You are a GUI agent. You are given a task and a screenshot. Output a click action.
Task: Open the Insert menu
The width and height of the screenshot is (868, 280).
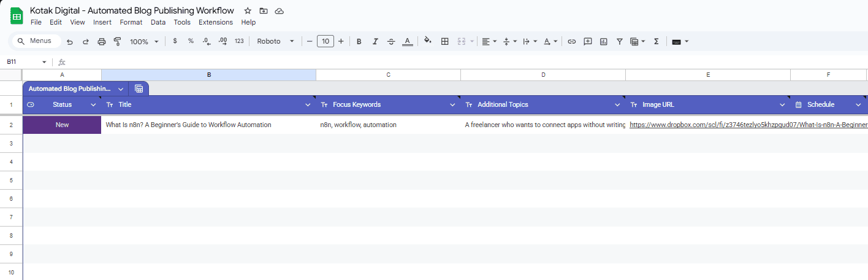(102, 22)
